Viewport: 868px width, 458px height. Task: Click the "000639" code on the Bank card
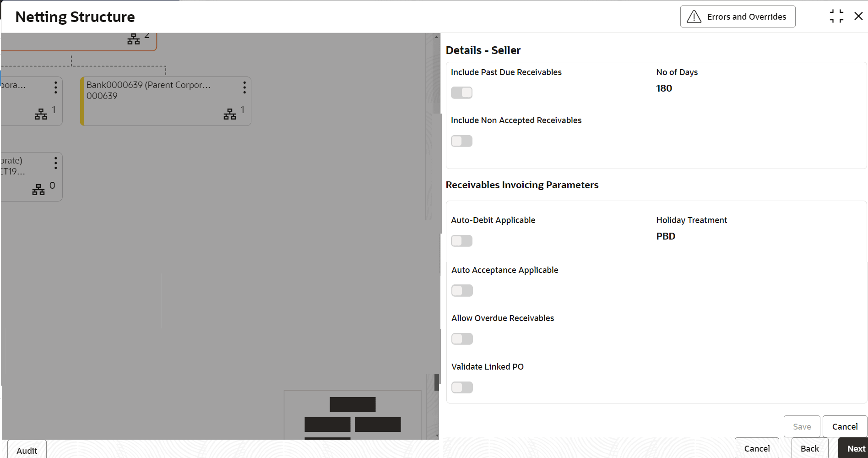coord(102,96)
